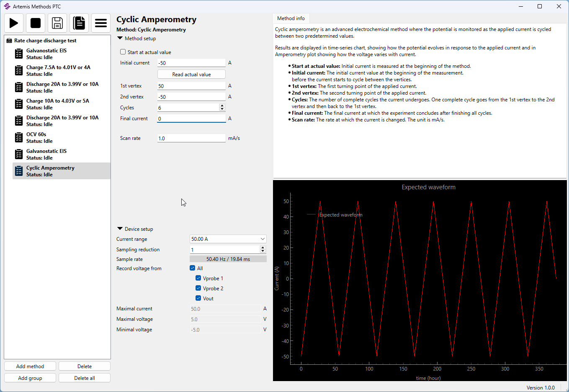Toggle the Vout recording checkbox
This screenshot has width=569, height=392.
pyautogui.click(x=198, y=298)
